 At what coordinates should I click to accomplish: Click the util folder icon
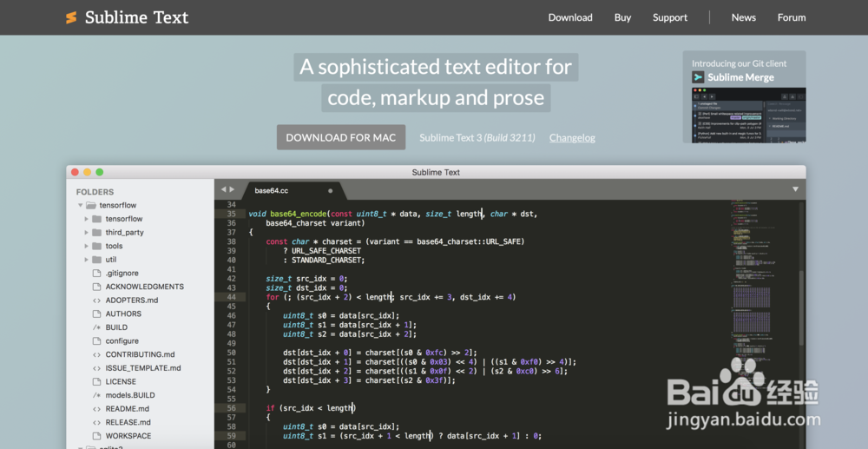(96, 260)
